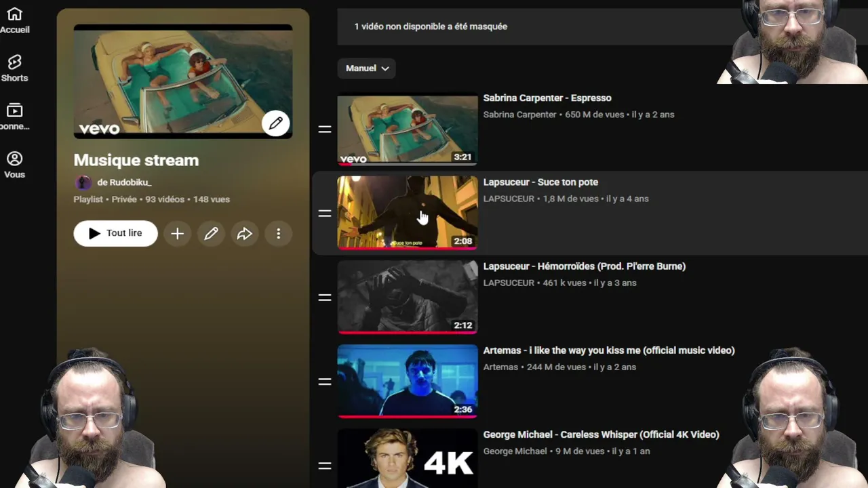868x488 pixels.
Task: Play the Suce ton pote thumbnail
Action: pos(408,213)
